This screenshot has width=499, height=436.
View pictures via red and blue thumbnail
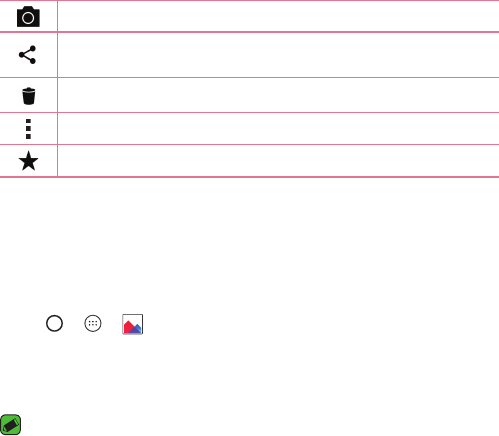tap(133, 324)
